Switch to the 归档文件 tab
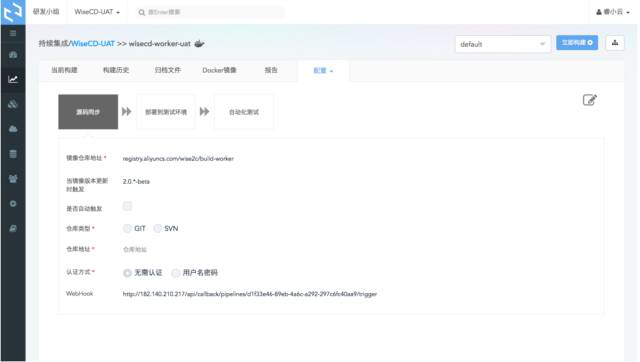Image resolution: width=640 pixels, height=362 pixels. [x=167, y=70]
